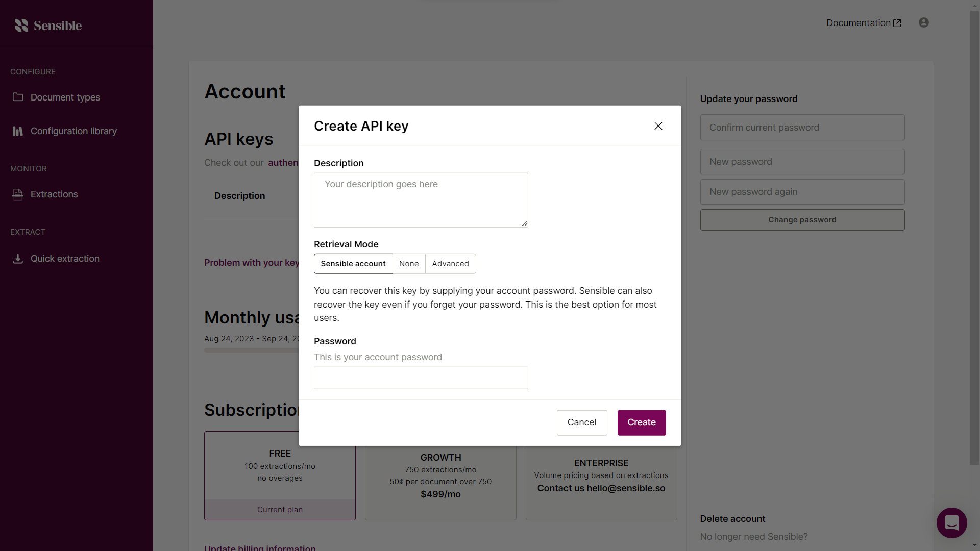Click the Configuration library books icon
This screenshot has width=980, height=551.
coord(18,131)
